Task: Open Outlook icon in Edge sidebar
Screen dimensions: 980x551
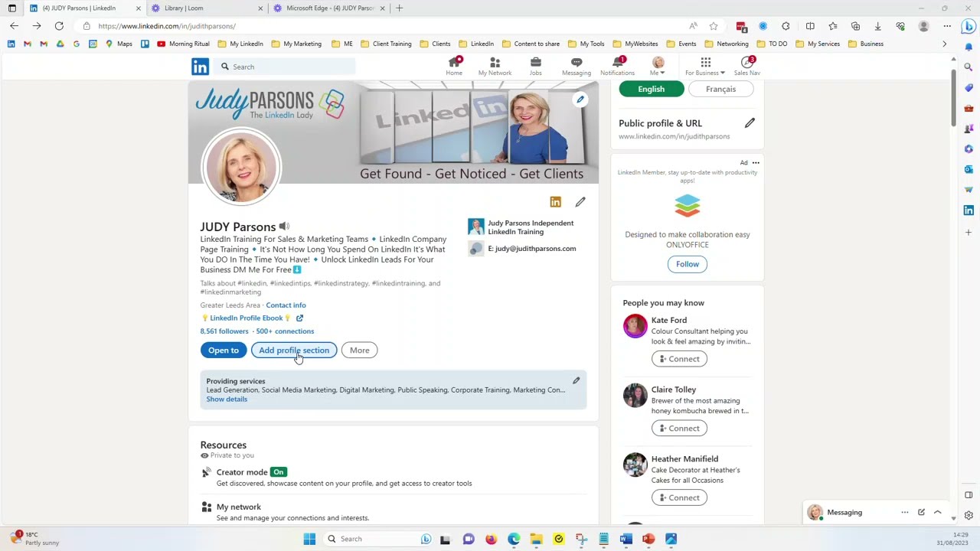Action: click(x=969, y=169)
